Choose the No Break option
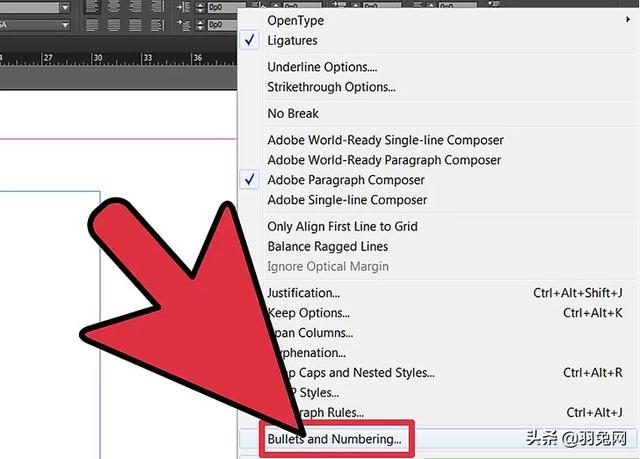Image resolution: width=640 pixels, height=459 pixels. [x=293, y=113]
